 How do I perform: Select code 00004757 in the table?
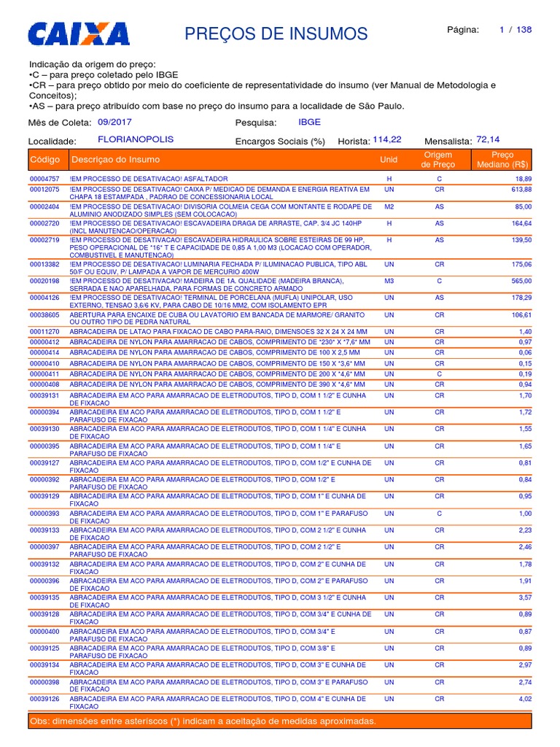pos(44,179)
